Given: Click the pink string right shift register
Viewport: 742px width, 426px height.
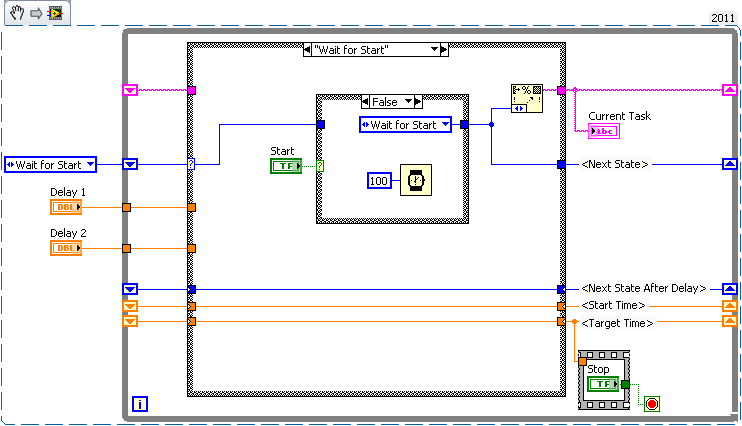Looking at the screenshot, I should coord(729,90).
